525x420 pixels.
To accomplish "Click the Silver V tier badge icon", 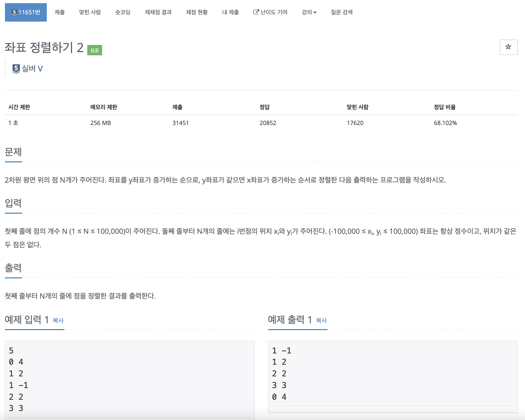I will click(16, 69).
